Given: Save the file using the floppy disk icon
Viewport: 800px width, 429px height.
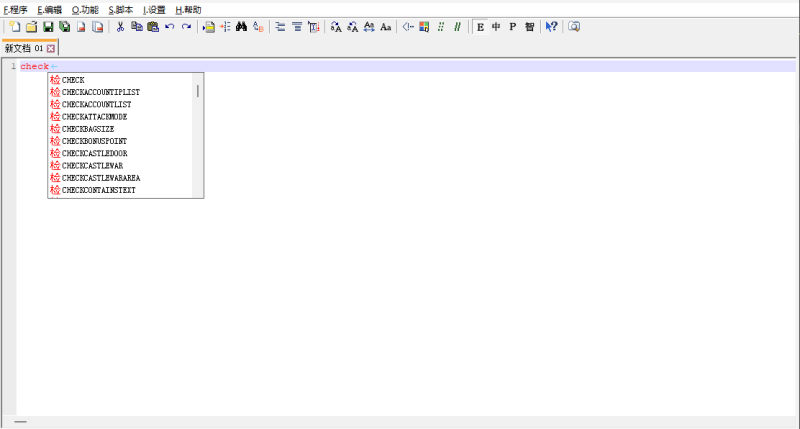Looking at the screenshot, I should (48, 27).
